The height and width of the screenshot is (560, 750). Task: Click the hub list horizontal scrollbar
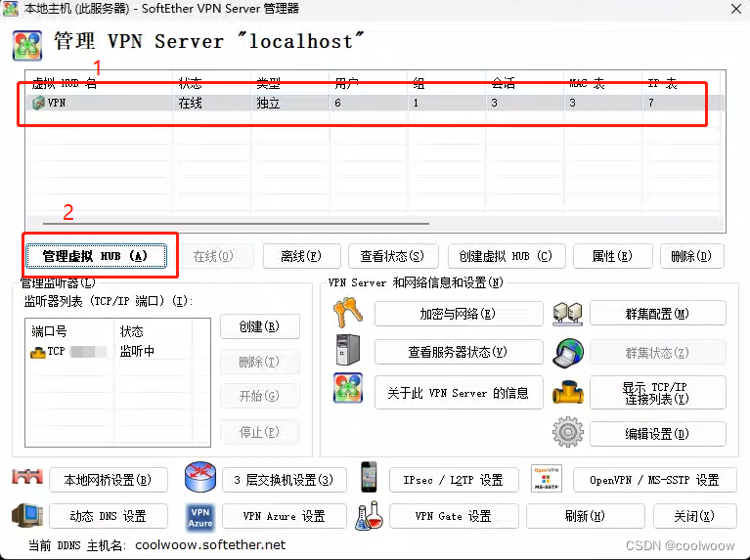point(236,223)
